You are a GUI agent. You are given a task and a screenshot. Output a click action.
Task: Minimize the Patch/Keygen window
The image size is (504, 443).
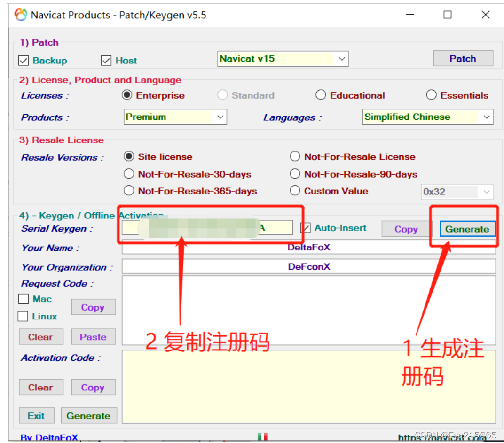410,15
